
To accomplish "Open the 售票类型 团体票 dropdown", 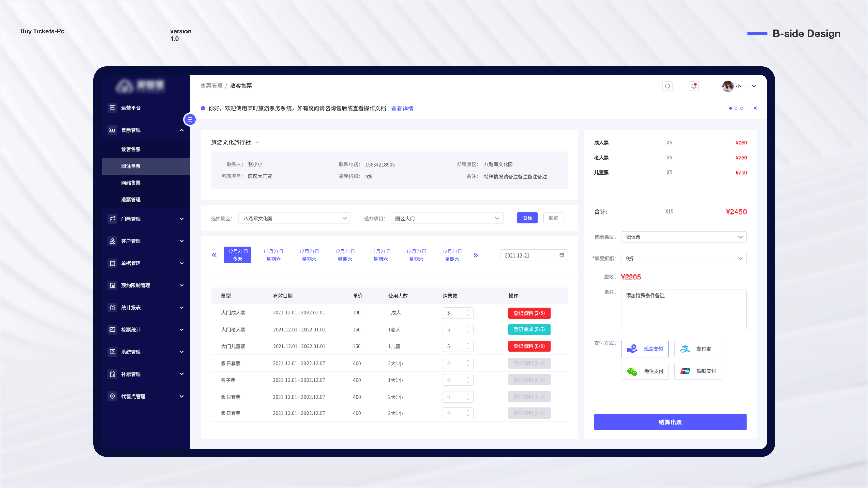I will tap(683, 237).
